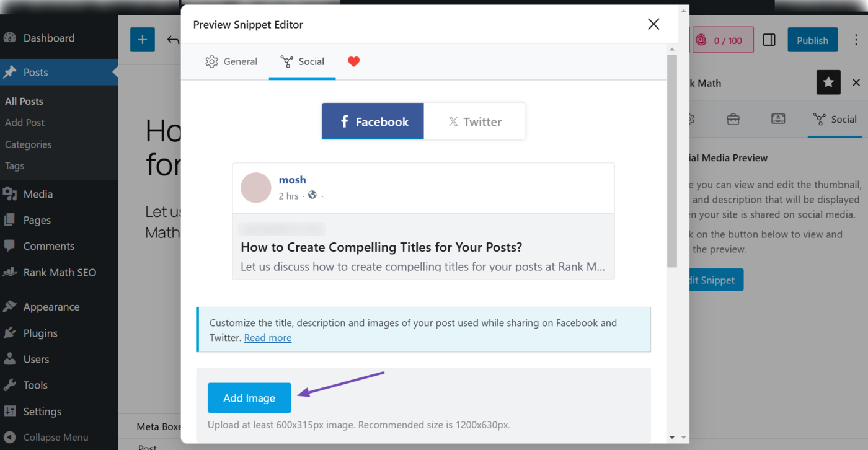Screen dimensions: 868x450
Task: Open the three-dot options menu
Action: [x=856, y=40]
